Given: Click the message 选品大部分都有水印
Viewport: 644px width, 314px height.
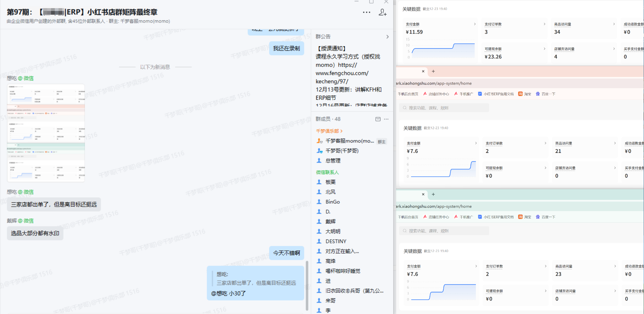Looking at the screenshot, I should click(35, 233).
